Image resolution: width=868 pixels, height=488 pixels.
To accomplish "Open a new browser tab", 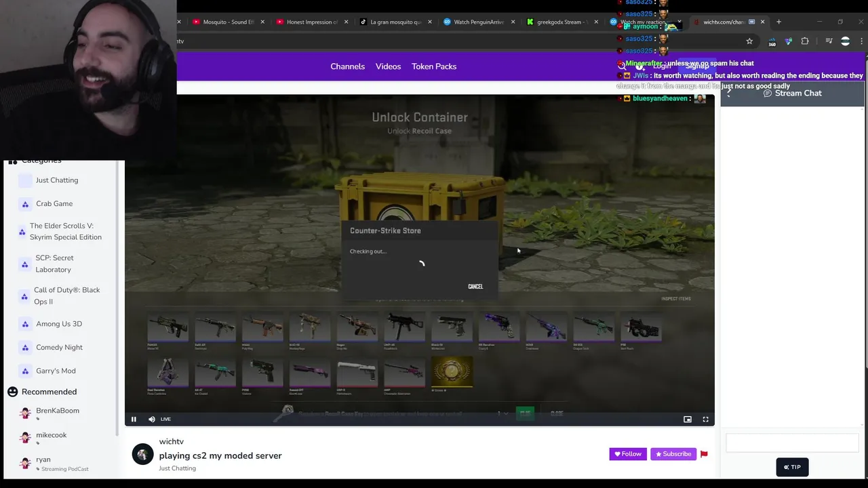I will [778, 22].
